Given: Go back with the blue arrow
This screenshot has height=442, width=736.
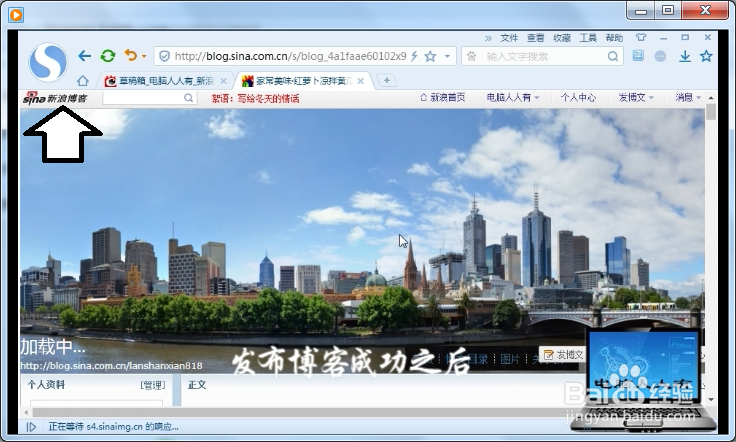Looking at the screenshot, I should click(84, 56).
